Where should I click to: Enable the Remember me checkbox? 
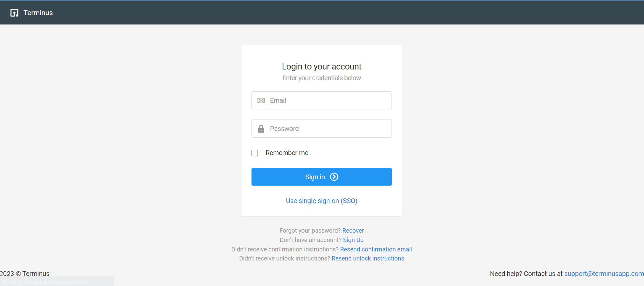point(255,153)
